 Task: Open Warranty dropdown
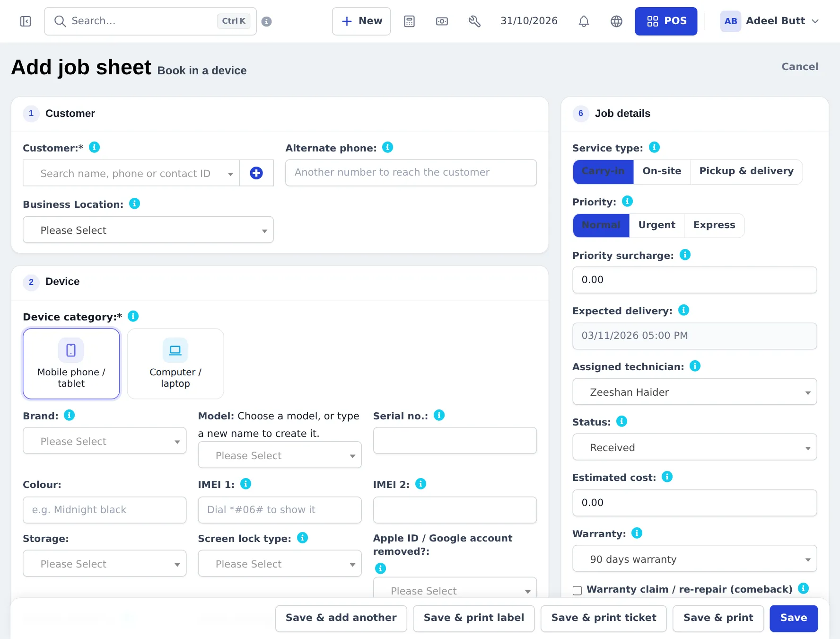(695, 559)
